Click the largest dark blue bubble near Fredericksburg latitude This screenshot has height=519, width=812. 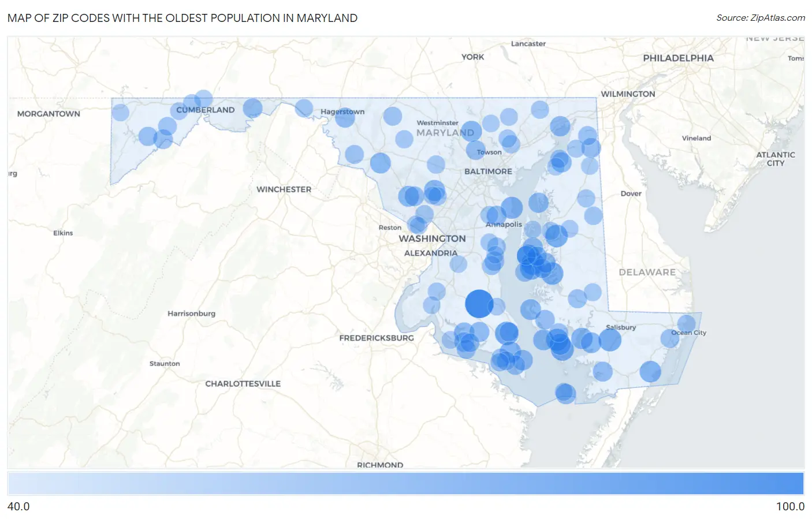tap(479, 304)
